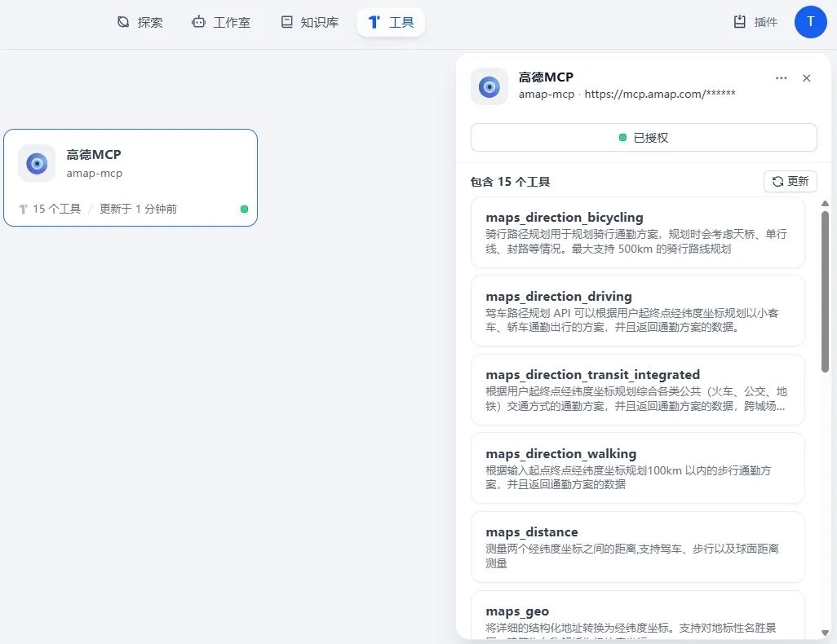Open the 插件 menu

point(755,22)
